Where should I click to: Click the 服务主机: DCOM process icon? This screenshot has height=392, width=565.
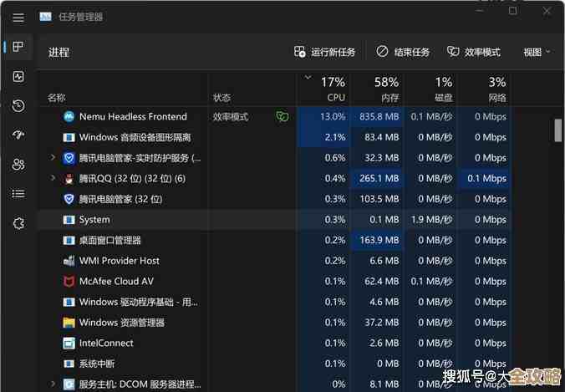tap(69, 384)
